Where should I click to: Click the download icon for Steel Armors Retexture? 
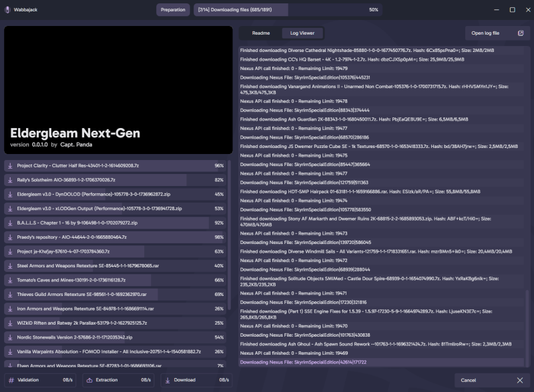click(10, 266)
